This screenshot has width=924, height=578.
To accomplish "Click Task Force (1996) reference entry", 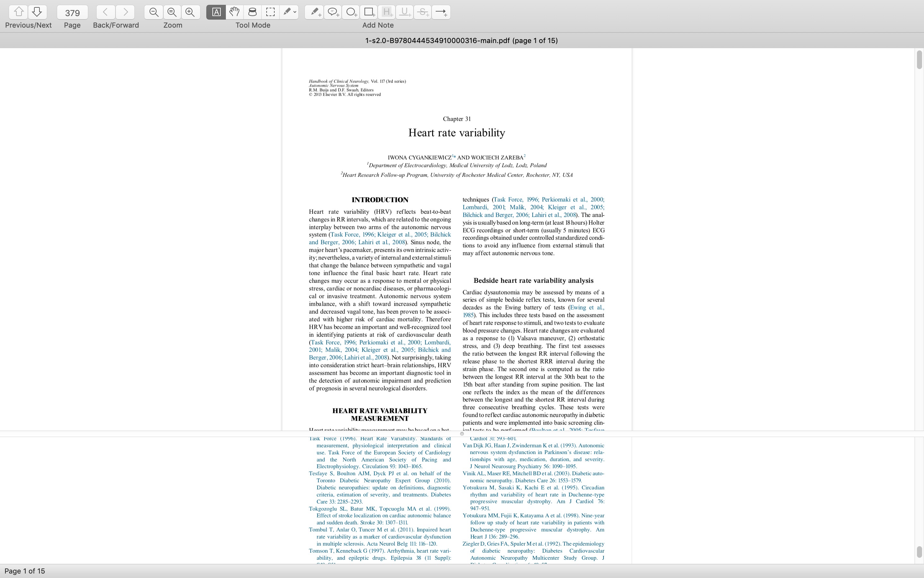I will pos(380,453).
